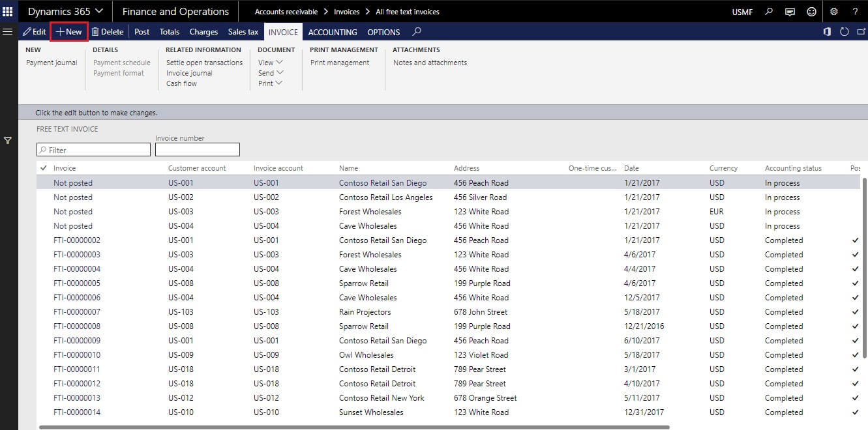Click the Office apps icon below settings
Image resolution: width=868 pixels, height=430 pixels.
pos(826,31)
